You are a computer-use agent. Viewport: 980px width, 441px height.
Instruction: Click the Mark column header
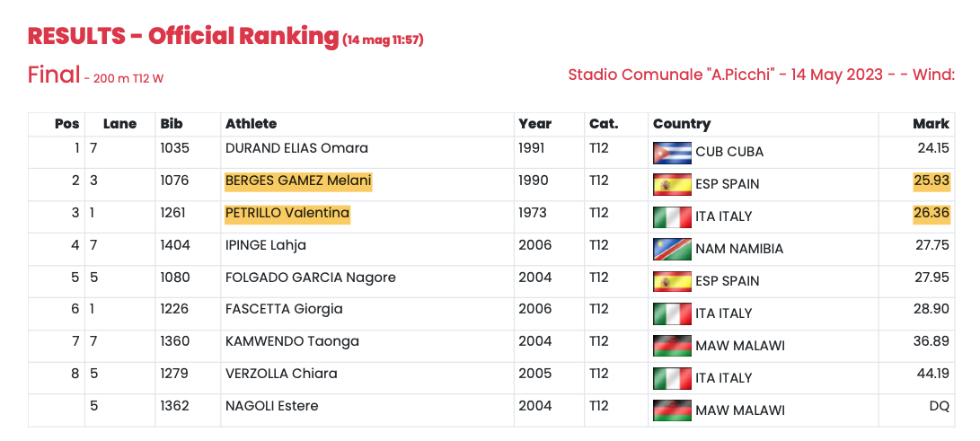(931, 124)
